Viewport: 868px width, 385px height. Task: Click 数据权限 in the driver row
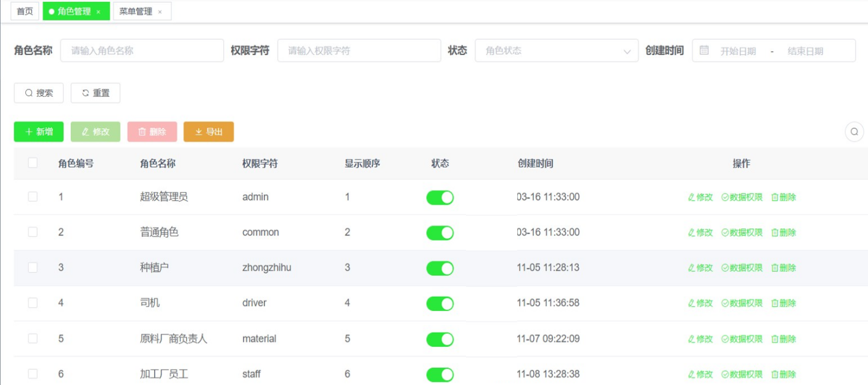[742, 303]
